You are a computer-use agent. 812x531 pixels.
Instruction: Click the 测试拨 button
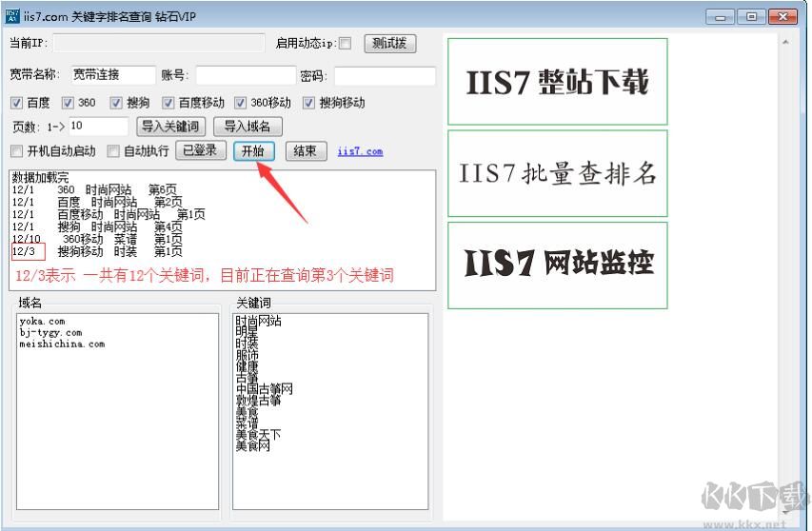[390, 44]
